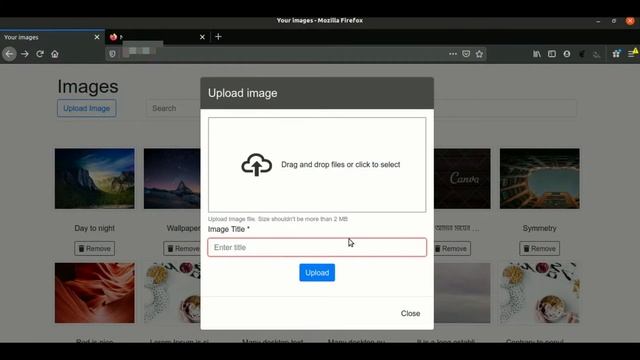This screenshot has width=640, height=360.
Task: Click the Images page heading
Action: (88, 87)
